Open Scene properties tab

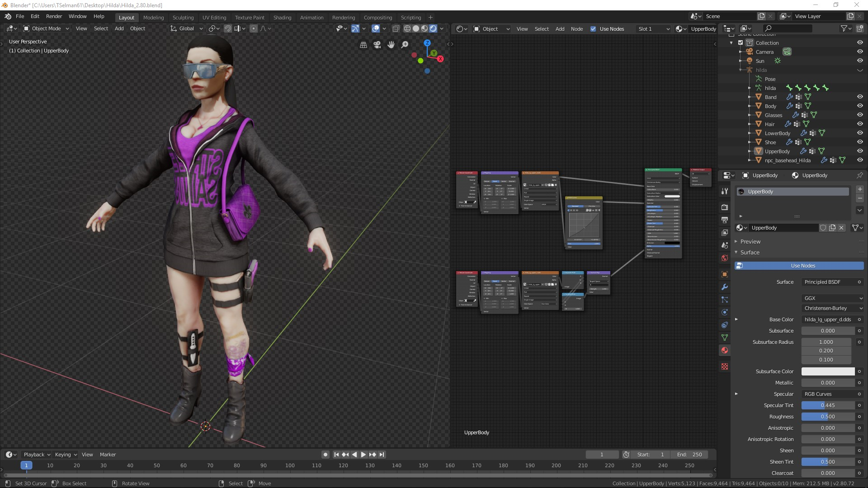point(725,245)
